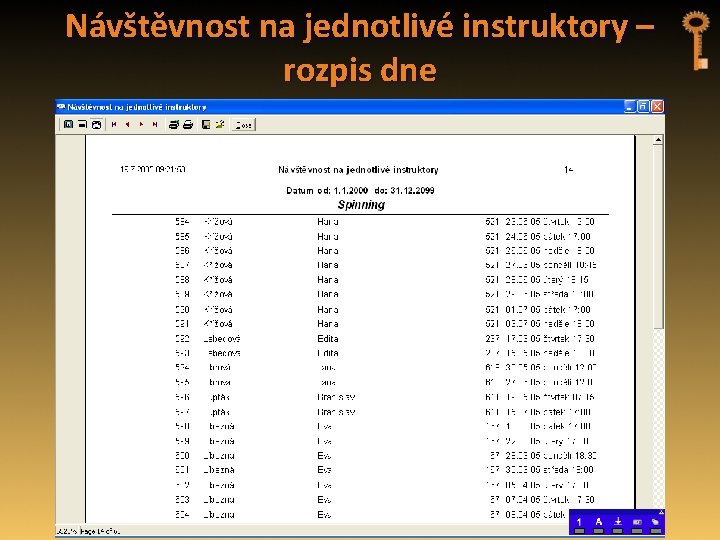
Task: Click 'Hana' in the first report row
Action: pyautogui.click(x=328, y=222)
